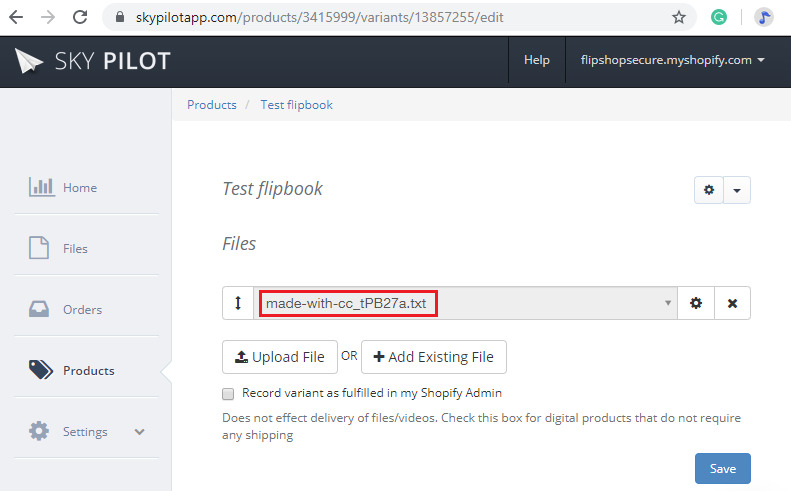
Task: Open the Orders sidebar section
Action: tap(82, 310)
